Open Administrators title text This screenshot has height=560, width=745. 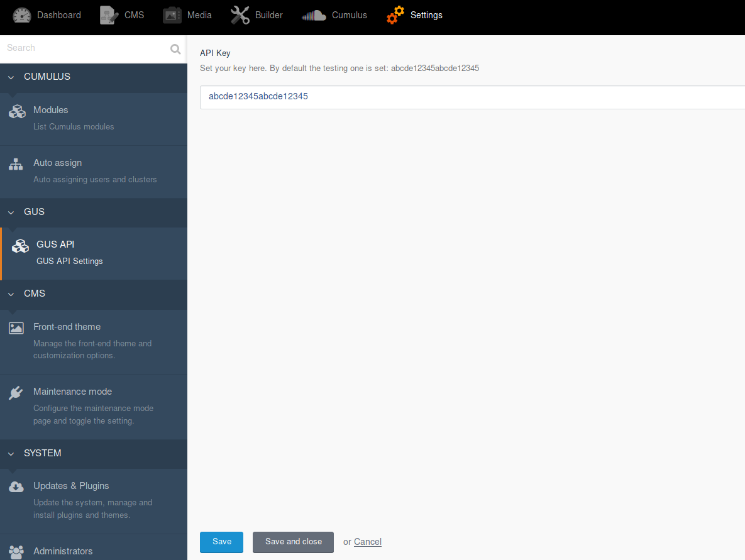click(x=63, y=551)
